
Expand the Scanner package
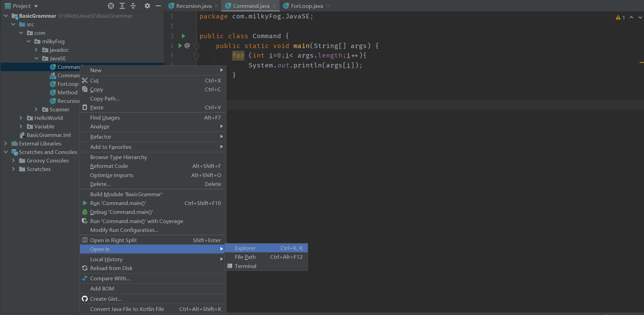pyautogui.click(x=36, y=109)
